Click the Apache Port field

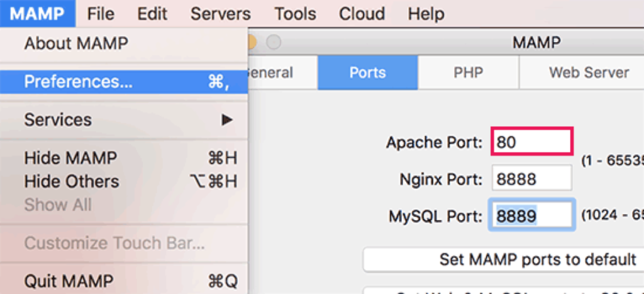[x=531, y=142]
